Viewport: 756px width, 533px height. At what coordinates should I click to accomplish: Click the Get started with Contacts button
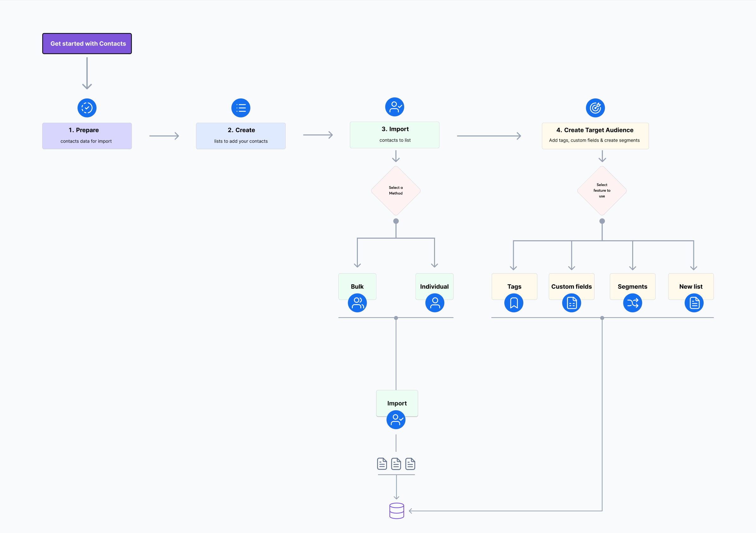click(87, 43)
